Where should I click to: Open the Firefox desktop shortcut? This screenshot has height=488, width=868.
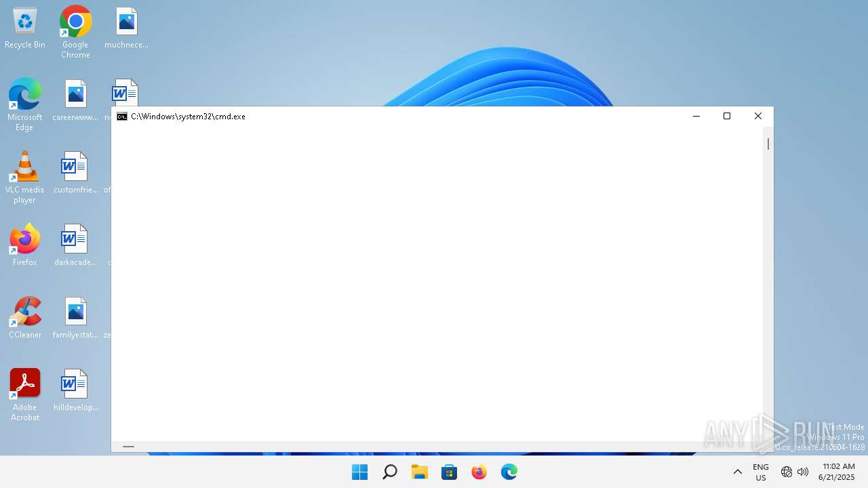coord(24,245)
